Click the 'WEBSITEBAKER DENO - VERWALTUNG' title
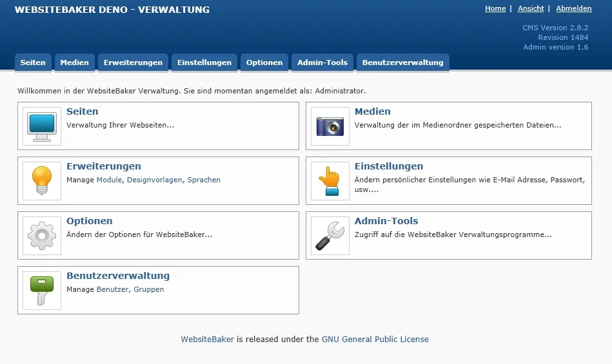 112,10
